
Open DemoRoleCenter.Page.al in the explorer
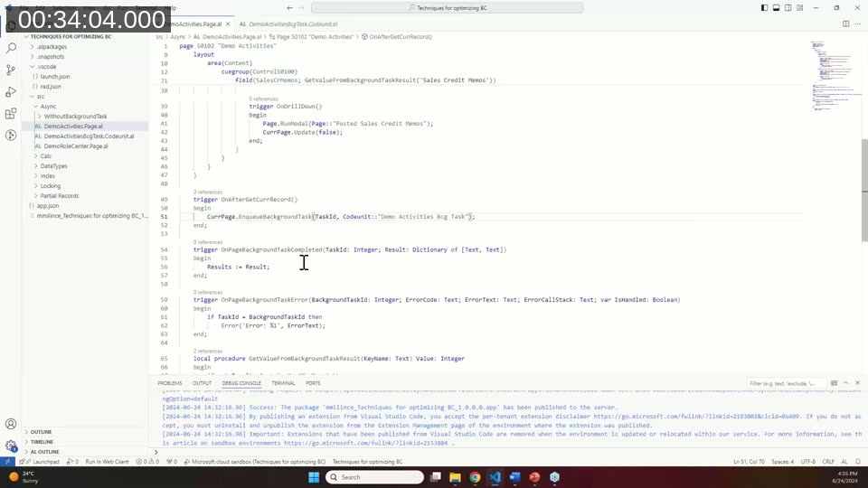(76, 146)
